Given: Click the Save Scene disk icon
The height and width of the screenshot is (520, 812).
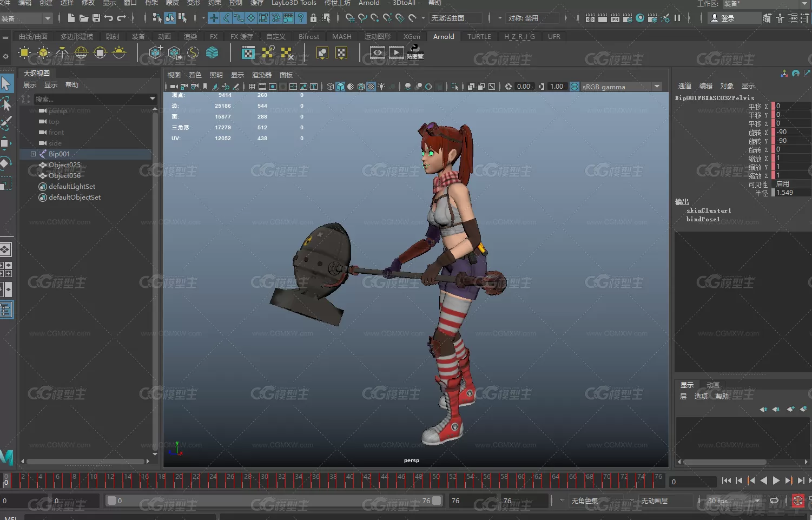Looking at the screenshot, I should (x=96, y=18).
